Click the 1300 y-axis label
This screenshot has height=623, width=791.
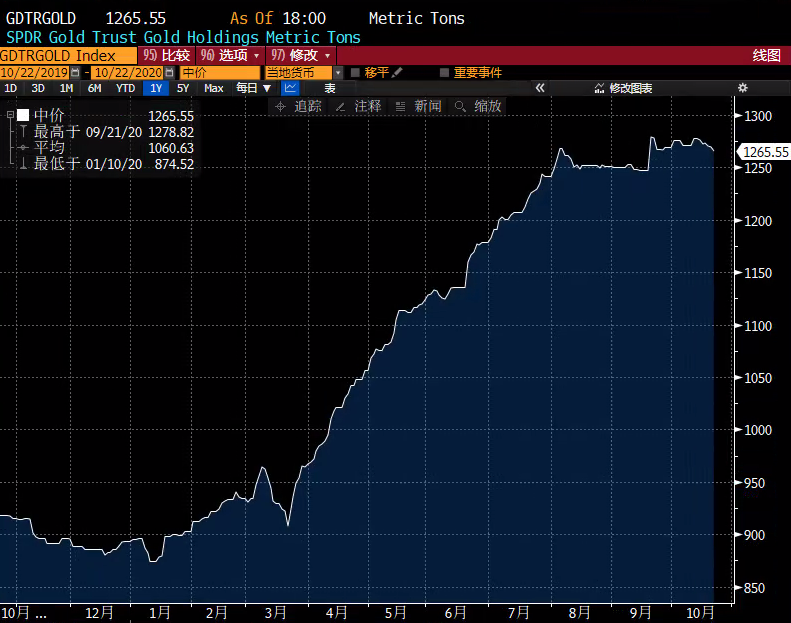[758, 116]
